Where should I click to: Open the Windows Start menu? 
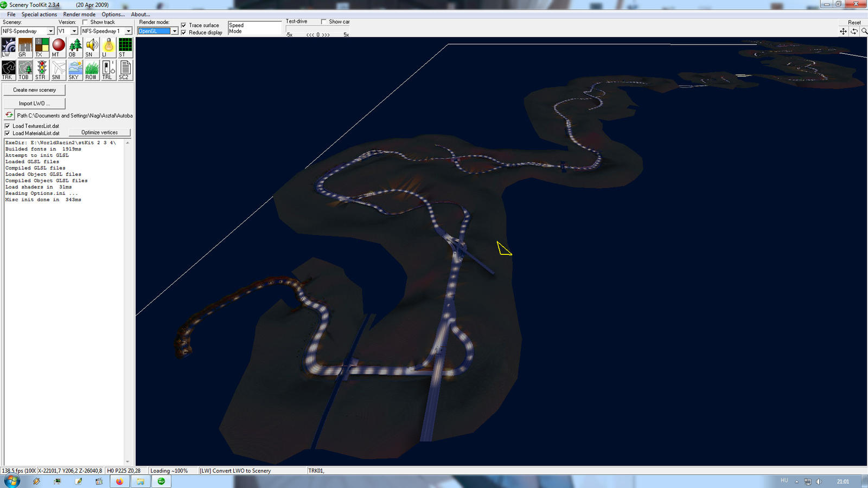[12, 481]
